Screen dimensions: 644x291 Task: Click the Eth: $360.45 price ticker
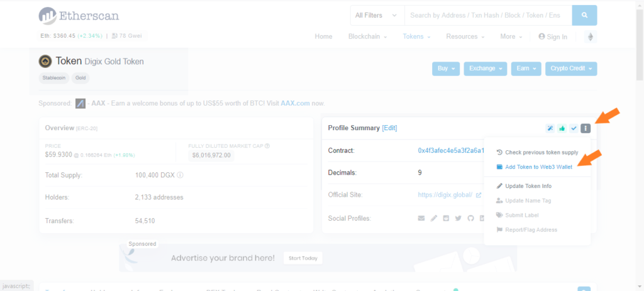[58, 36]
